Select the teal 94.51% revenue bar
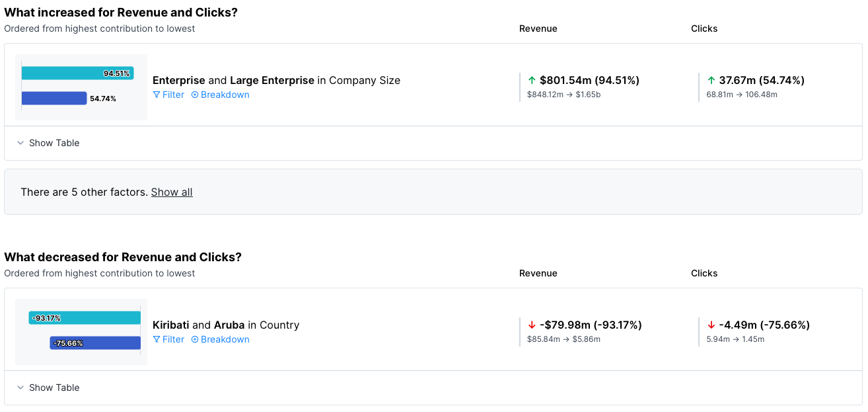 click(x=77, y=73)
